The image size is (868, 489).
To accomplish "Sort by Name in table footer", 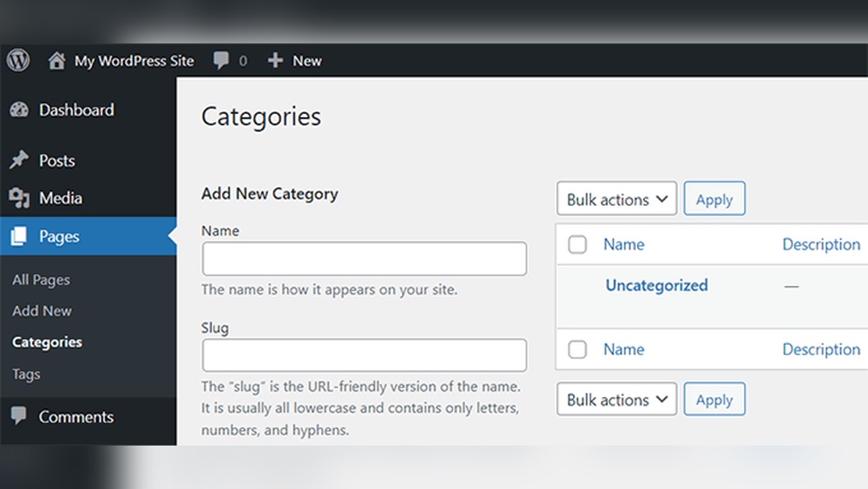I will 624,349.
